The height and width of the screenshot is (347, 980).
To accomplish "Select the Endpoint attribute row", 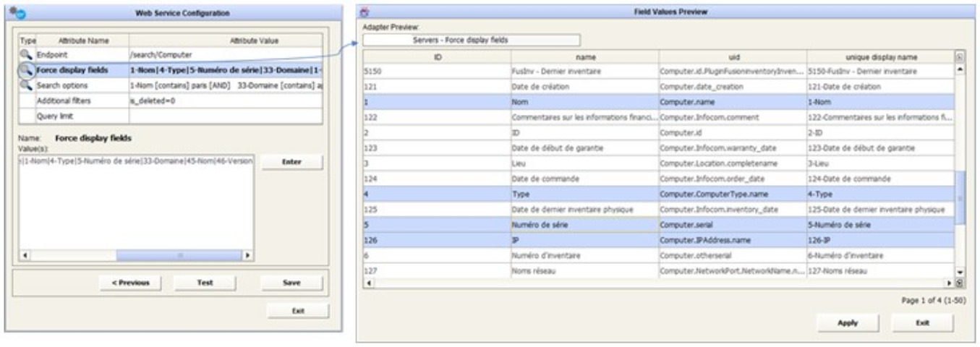I will (170, 55).
